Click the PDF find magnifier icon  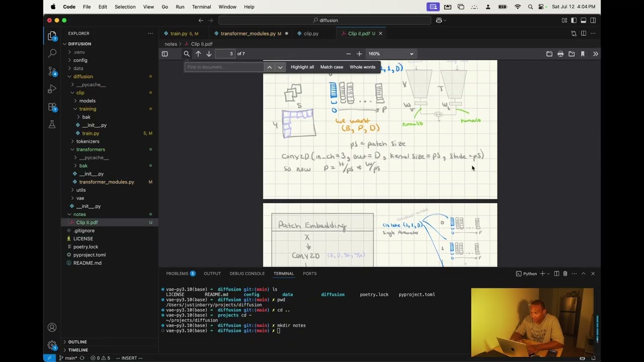(187, 54)
